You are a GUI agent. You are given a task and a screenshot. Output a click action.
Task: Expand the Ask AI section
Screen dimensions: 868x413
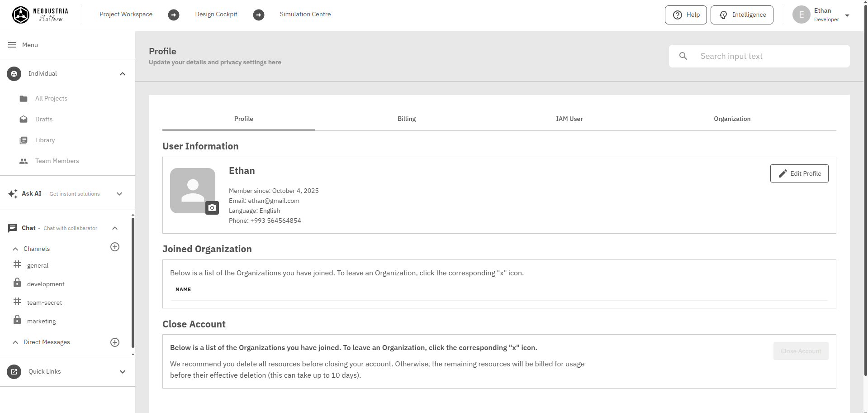point(119,194)
